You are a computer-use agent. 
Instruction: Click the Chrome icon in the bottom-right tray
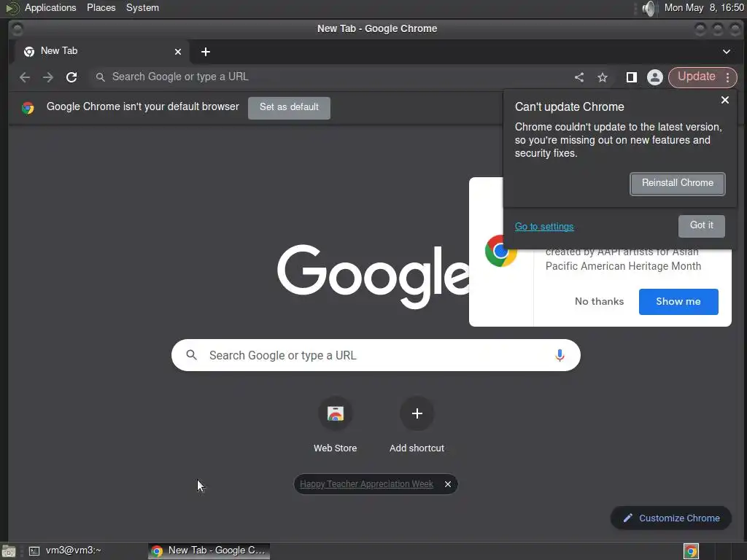[691, 551]
